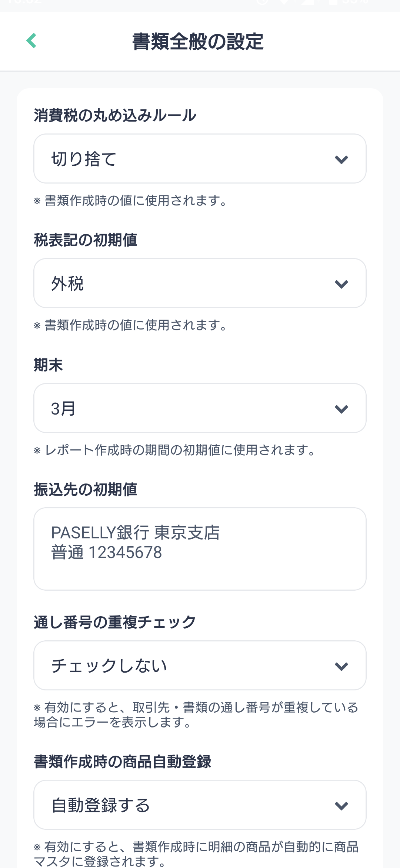Open the 通し番号の重複チェック dropdown
Viewport: 400px width, 868px height.
click(200, 666)
